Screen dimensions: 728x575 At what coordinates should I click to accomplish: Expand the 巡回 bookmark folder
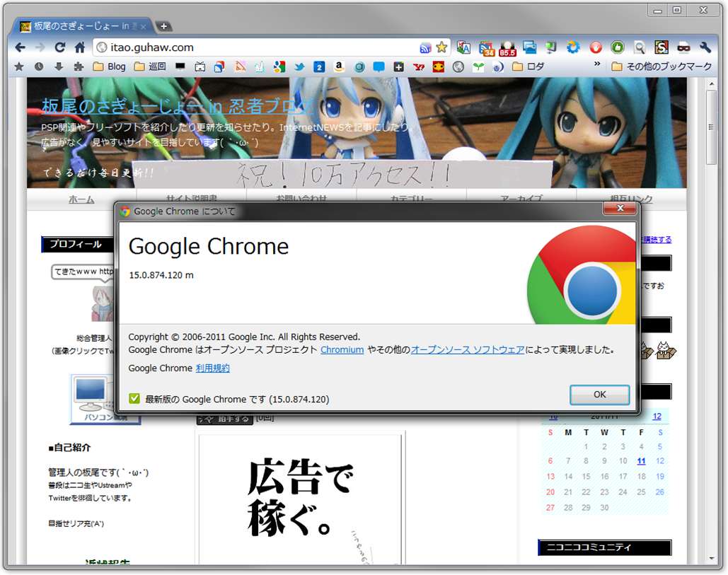click(x=150, y=66)
